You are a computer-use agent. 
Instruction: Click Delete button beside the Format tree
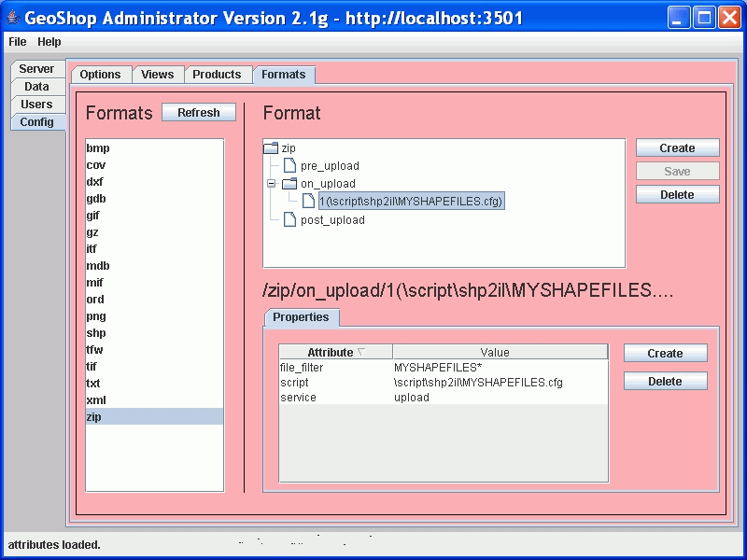click(677, 195)
